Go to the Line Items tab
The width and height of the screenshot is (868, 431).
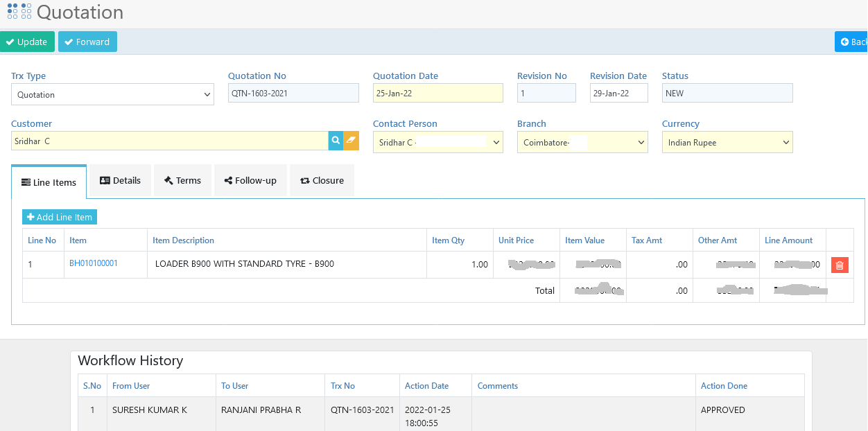[x=49, y=182]
